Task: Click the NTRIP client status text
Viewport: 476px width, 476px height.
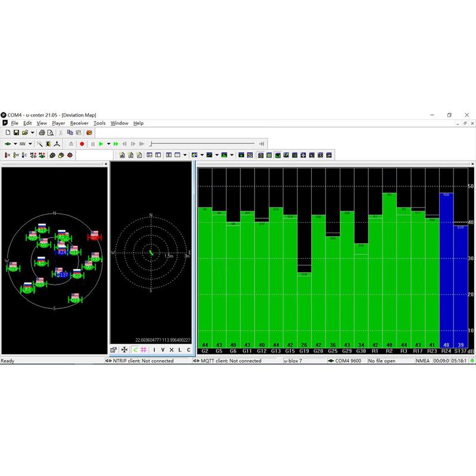Action: point(142,361)
